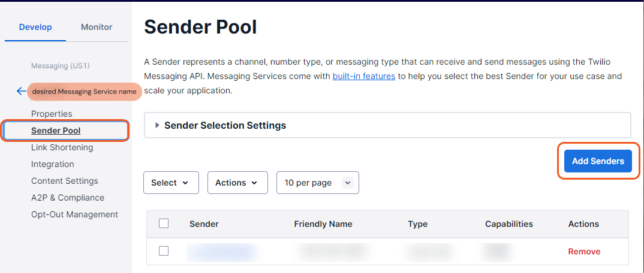Open A2P & Compliance section

tap(68, 198)
